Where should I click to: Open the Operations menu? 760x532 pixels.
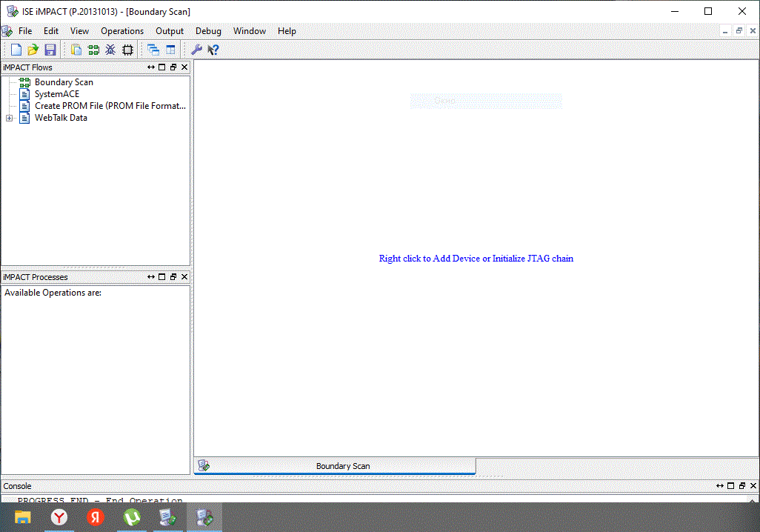click(122, 31)
